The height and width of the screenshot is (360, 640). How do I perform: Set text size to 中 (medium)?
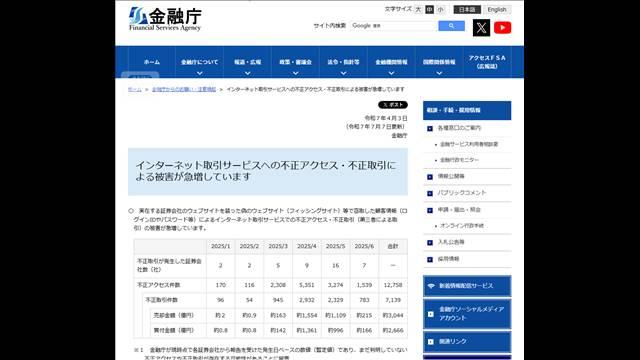429,9
